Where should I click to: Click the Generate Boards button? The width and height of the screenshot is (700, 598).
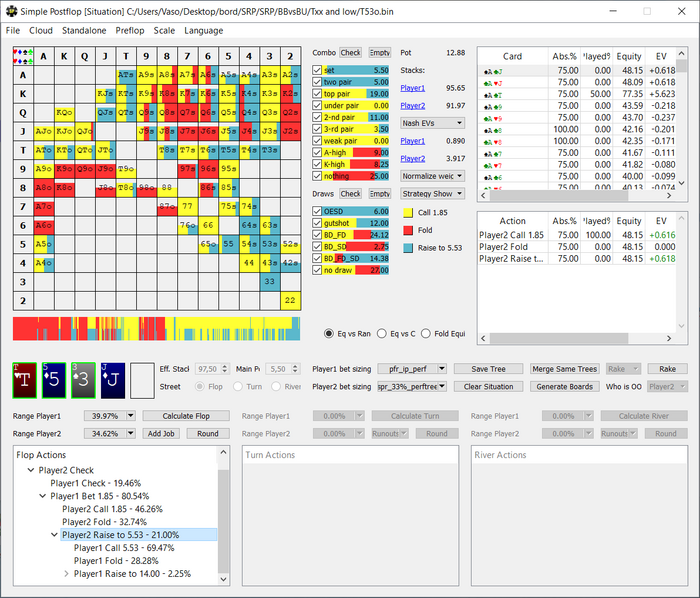(x=564, y=386)
